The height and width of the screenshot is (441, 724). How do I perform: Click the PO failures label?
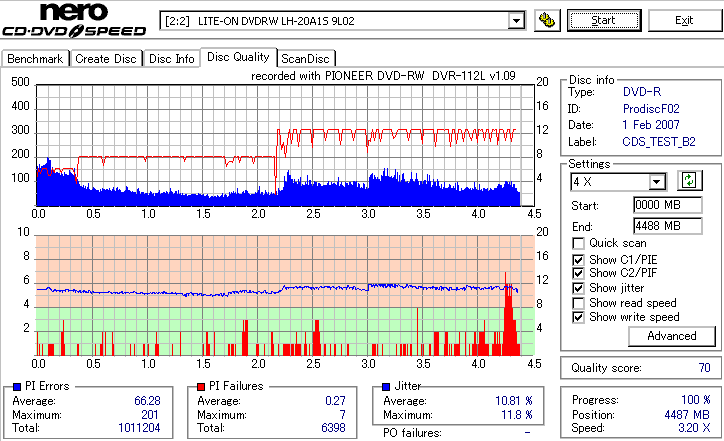point(412,433)
